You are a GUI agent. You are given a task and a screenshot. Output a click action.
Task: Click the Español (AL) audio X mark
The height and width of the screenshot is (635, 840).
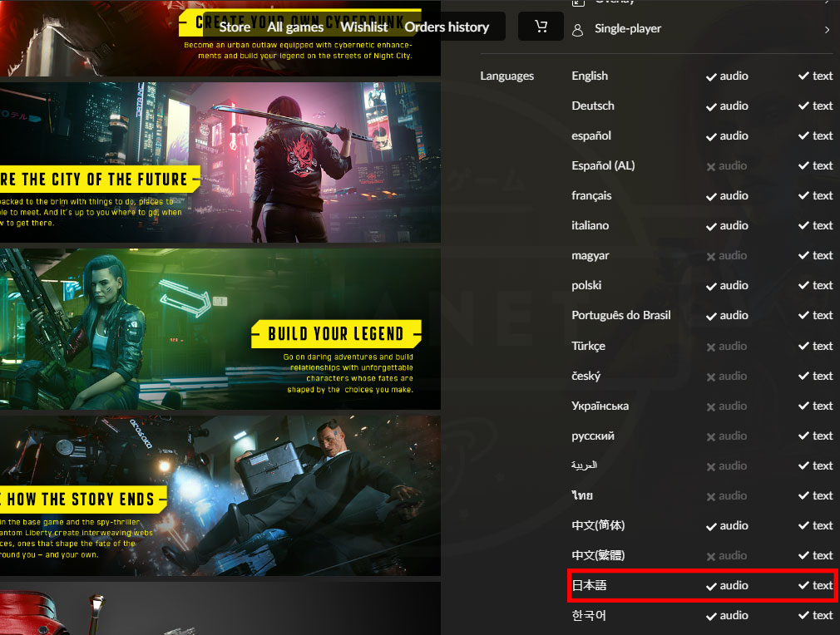pos(711,166)
